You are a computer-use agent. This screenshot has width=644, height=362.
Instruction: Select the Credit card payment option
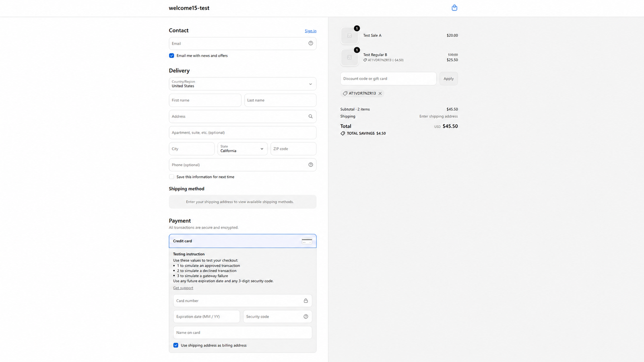pos(243,241)
